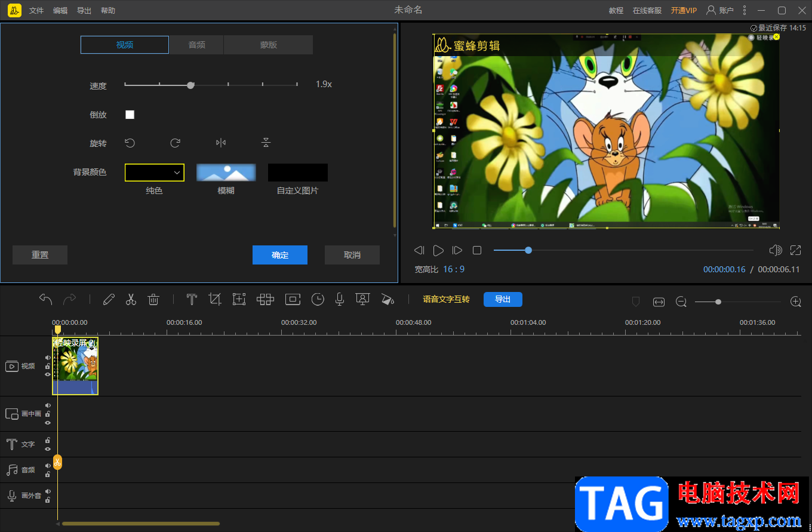Change the 16 : 9 aspect ratio
Viewport: 812px width, 532px height.
coord(454,269)
